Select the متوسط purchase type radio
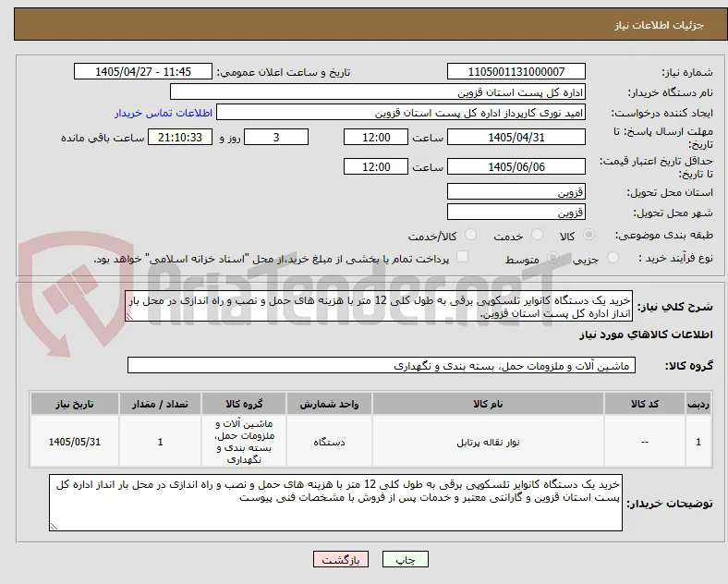 (x=552, y=258)
